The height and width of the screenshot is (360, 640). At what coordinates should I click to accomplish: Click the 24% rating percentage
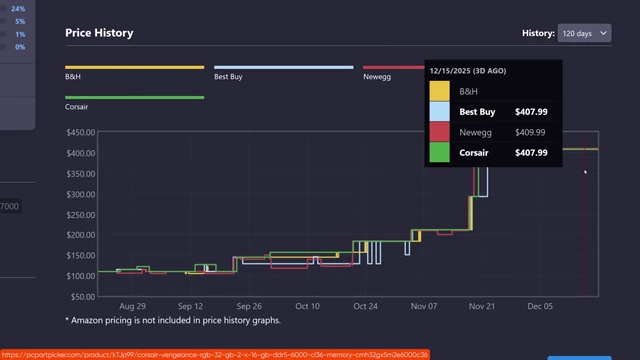18,9
